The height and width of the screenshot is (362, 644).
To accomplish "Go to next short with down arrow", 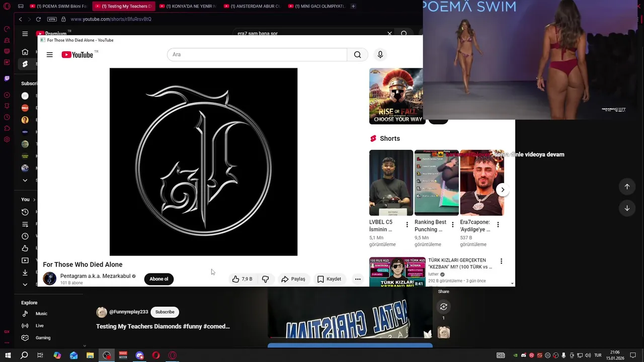I will pyautogui.click(x=627, y=208).
